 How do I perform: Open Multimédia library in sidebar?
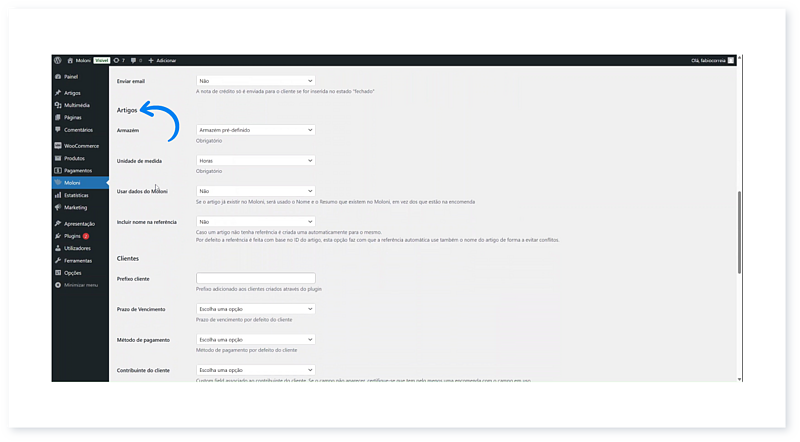[76, 105]
